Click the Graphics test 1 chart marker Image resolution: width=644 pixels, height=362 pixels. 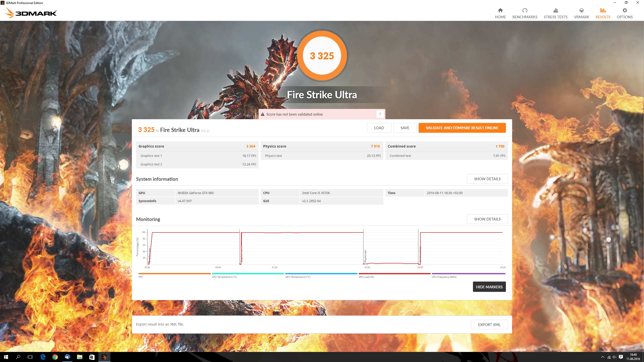(x=149, y=254)
